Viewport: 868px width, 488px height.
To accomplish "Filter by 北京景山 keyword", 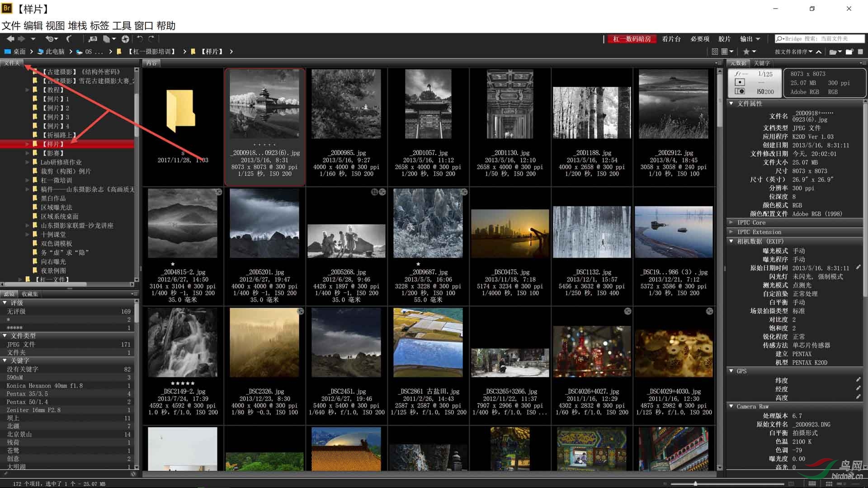I will pyautogui.click(x=19, y=434).
